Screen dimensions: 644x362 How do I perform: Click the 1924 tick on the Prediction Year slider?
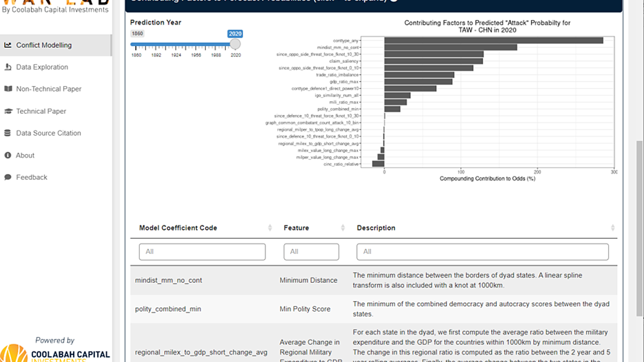tap(176, 55)
